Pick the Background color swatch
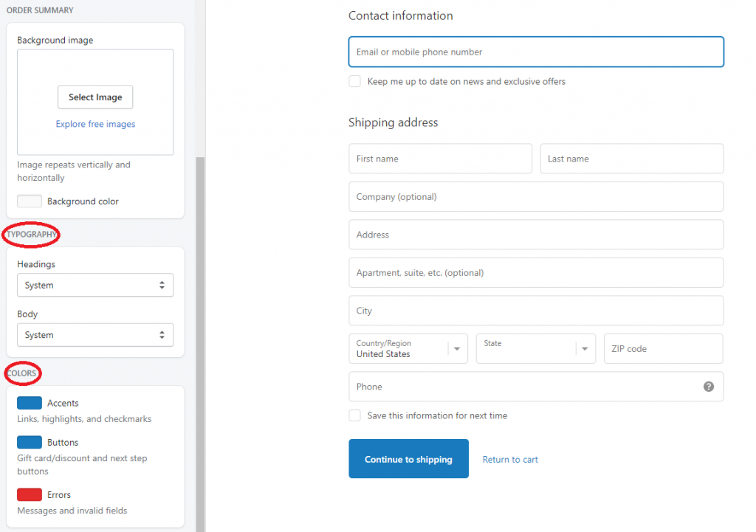This screenshot has height=532, width=756. [30, 201]
